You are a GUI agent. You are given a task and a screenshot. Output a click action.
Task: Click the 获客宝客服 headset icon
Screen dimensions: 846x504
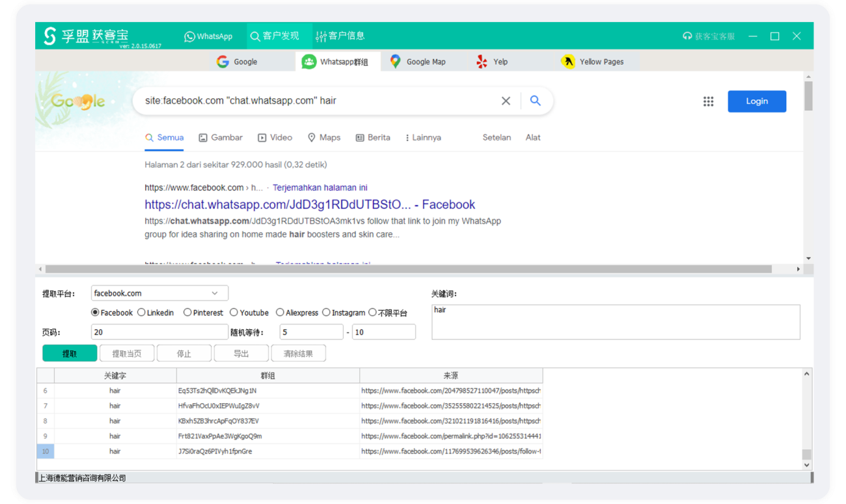tap(687, 36)
